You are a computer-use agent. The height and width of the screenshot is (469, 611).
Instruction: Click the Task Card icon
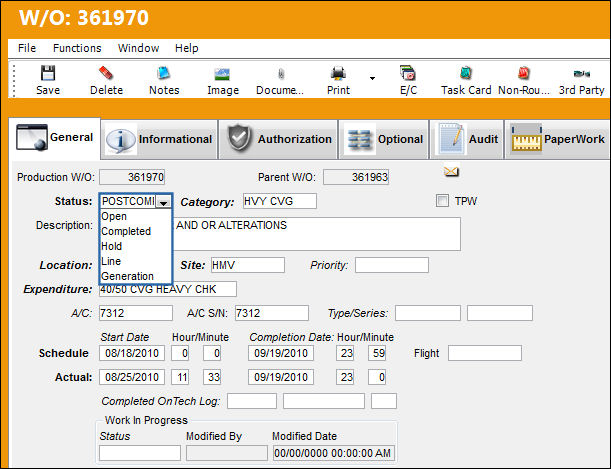(466, 73)
